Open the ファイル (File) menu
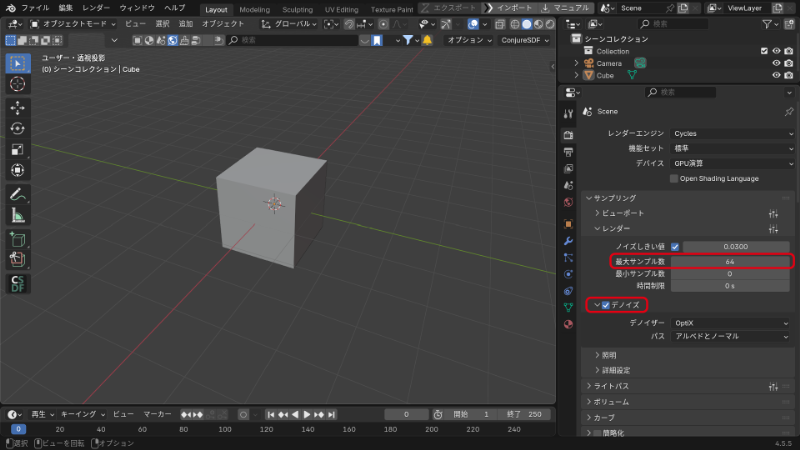The image size is (800, 450). 34,7
